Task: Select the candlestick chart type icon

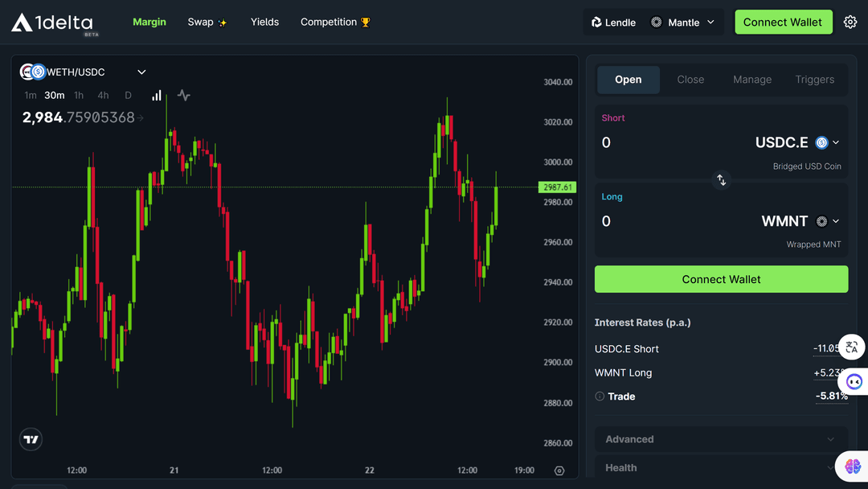Action: pos(157,95)
